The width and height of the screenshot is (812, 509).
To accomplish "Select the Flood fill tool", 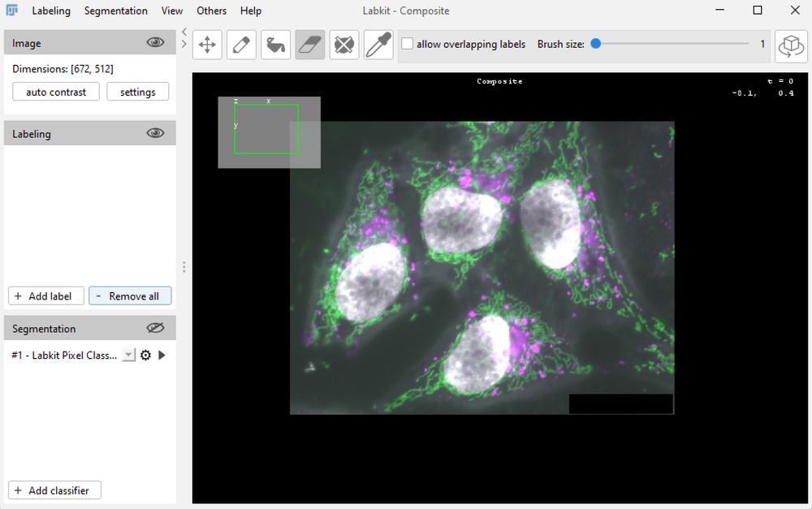I will 276,45.
